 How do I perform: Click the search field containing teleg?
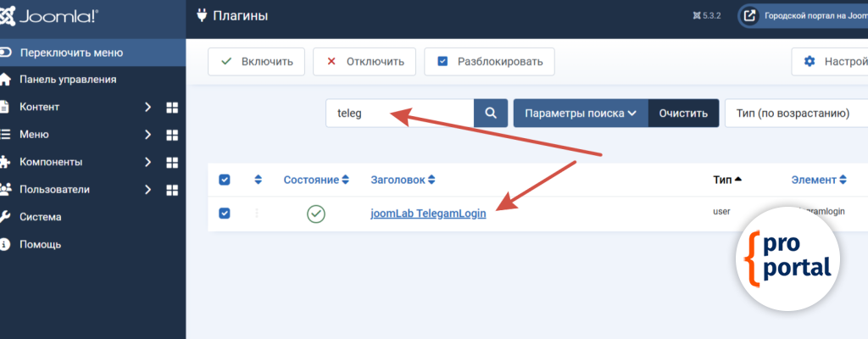click(399, 113)
